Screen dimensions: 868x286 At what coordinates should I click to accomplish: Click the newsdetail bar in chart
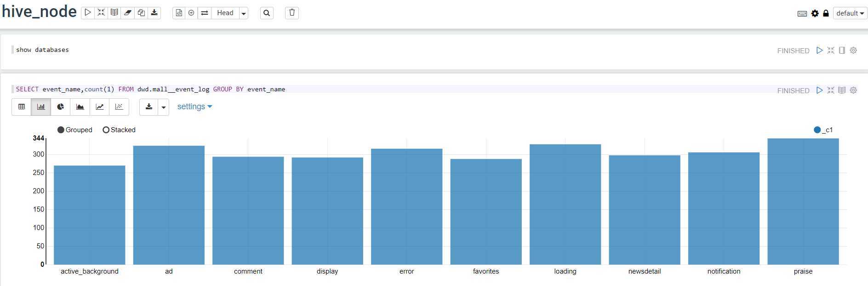click(645, 210)
